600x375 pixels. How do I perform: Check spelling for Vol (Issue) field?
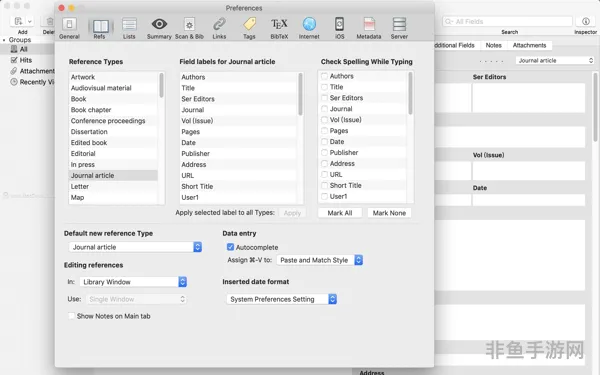click(324, 120)
